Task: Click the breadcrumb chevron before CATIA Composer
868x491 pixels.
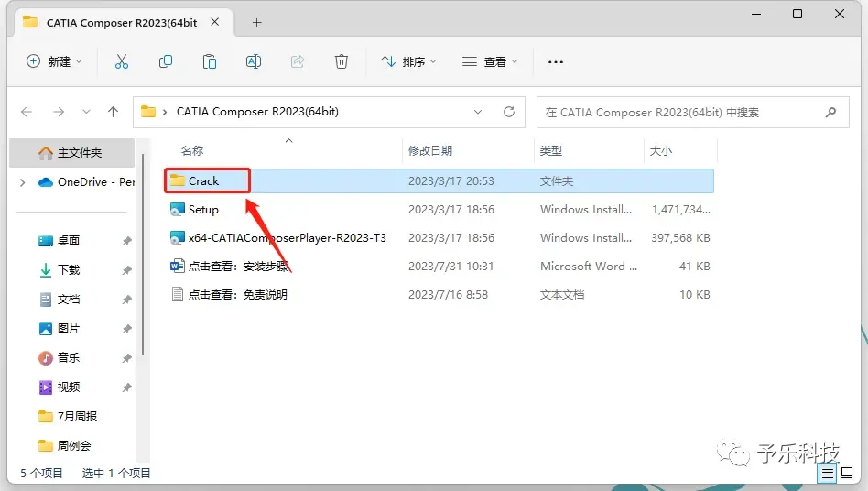Action: coord(165,112)
